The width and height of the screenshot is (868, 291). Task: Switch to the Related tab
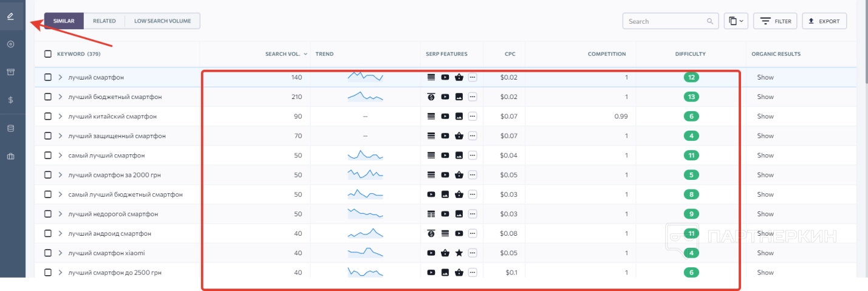pyautogui.click(x=104, y=21)
